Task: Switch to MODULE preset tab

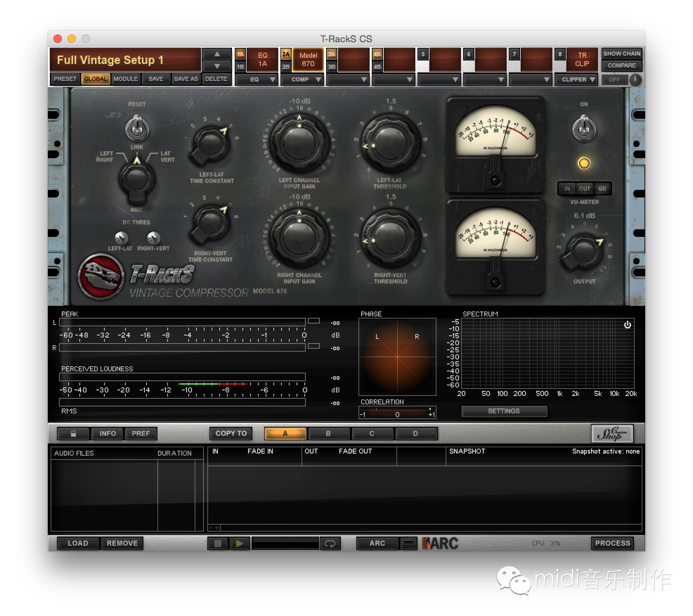Action: [125, 79]
